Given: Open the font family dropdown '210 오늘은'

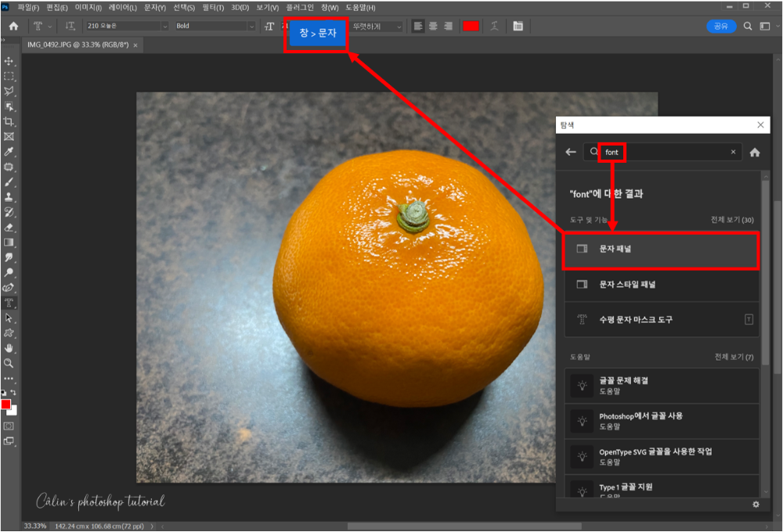Looking at the screenshot, I should (128, 26).
